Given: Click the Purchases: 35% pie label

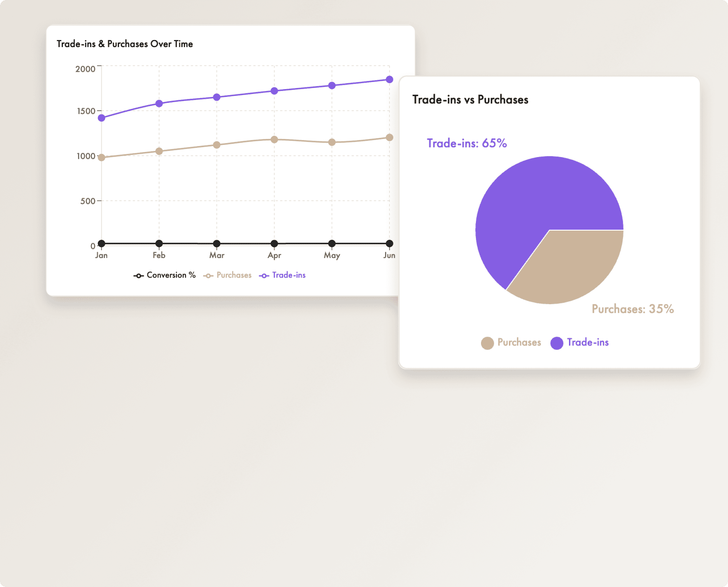Looking at the screenshot, I should [632, 309].
